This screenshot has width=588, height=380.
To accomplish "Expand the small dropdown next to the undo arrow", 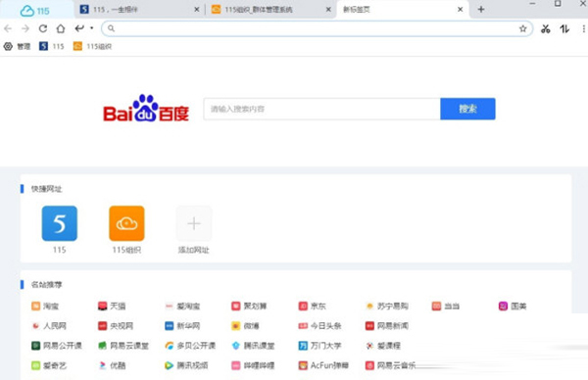I will pos(91,27).
